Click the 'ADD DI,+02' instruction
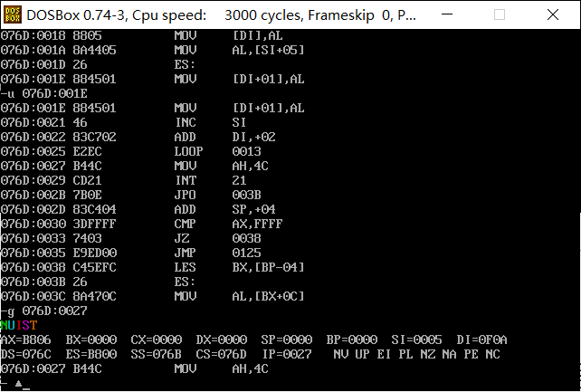Image resolution: width=581 pixels, height=392 pixels. [x=225, y=137]
